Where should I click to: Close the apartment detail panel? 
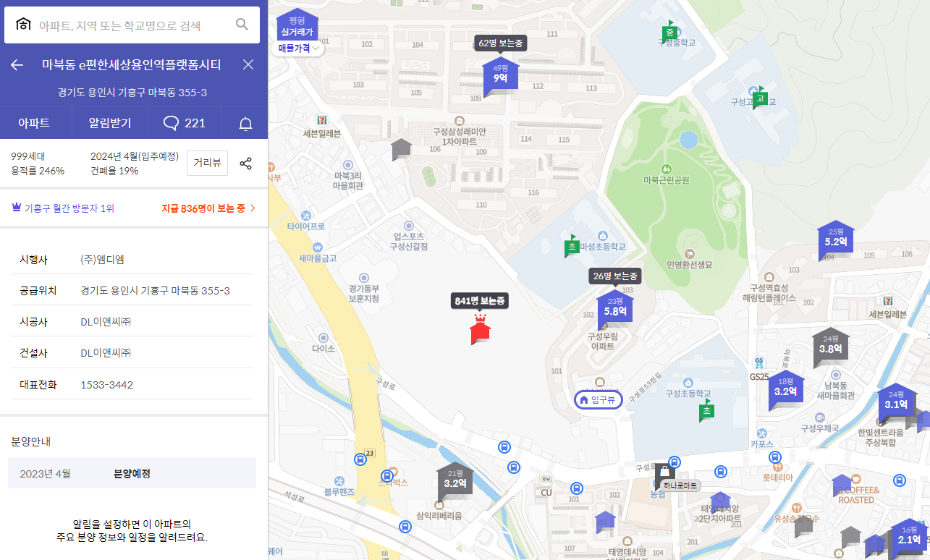click(x=248, y=64)
